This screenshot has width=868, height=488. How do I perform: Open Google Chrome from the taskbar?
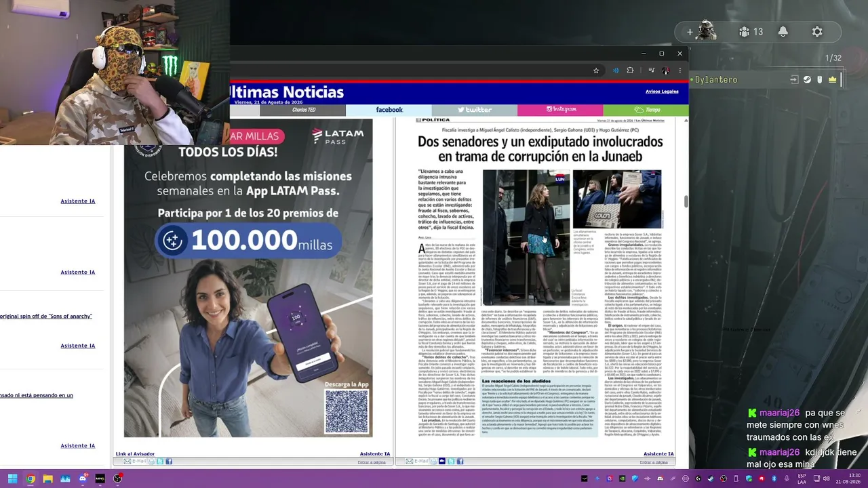pos(31,479)
